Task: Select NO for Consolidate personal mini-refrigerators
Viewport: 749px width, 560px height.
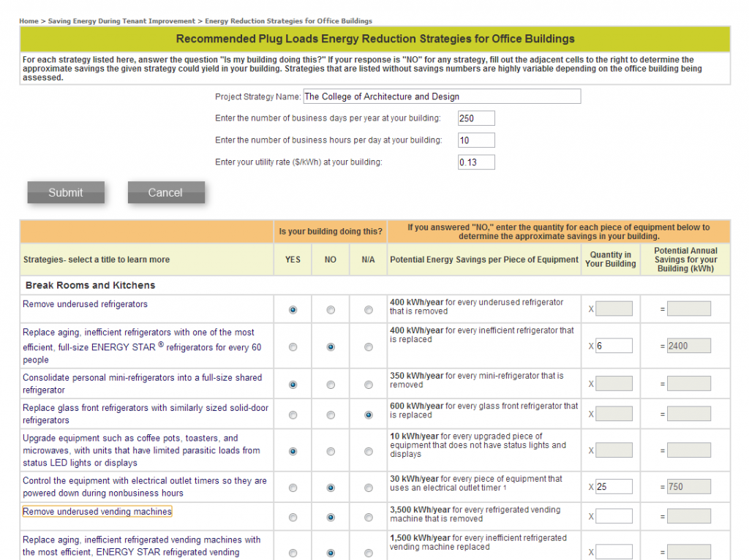Action: (331, 385)
